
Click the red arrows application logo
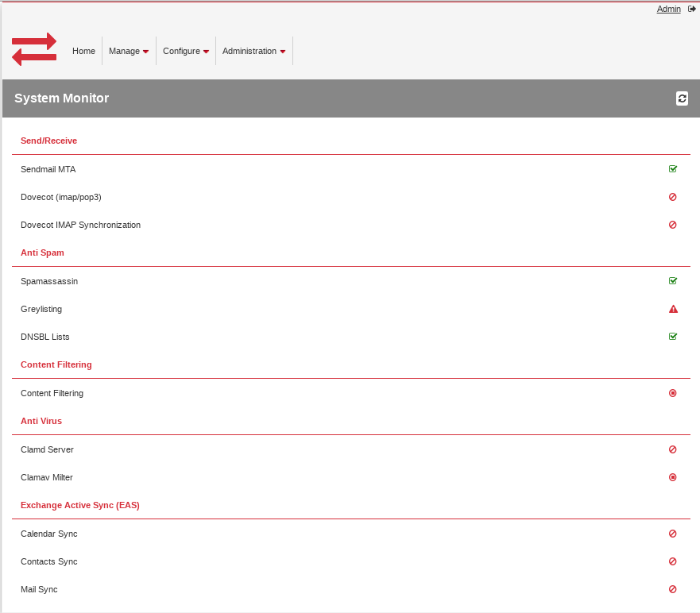tap(34, 49)
